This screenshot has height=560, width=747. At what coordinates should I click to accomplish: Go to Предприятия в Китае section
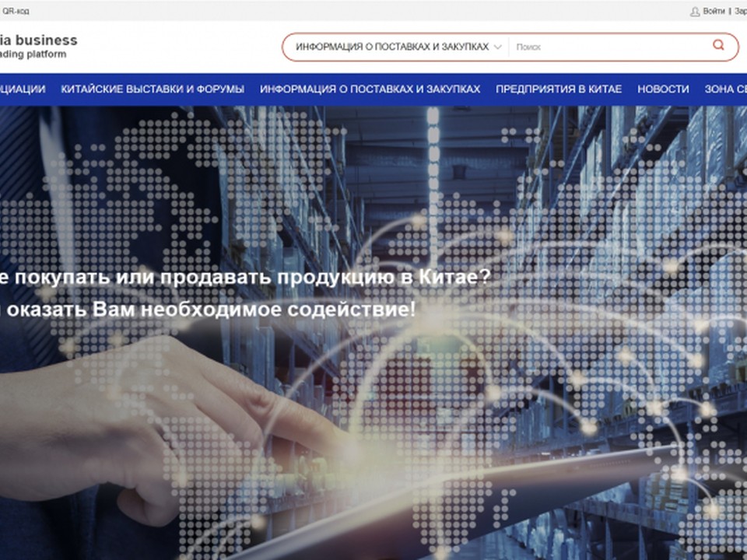pyautogui.click(x=559, y=89)
